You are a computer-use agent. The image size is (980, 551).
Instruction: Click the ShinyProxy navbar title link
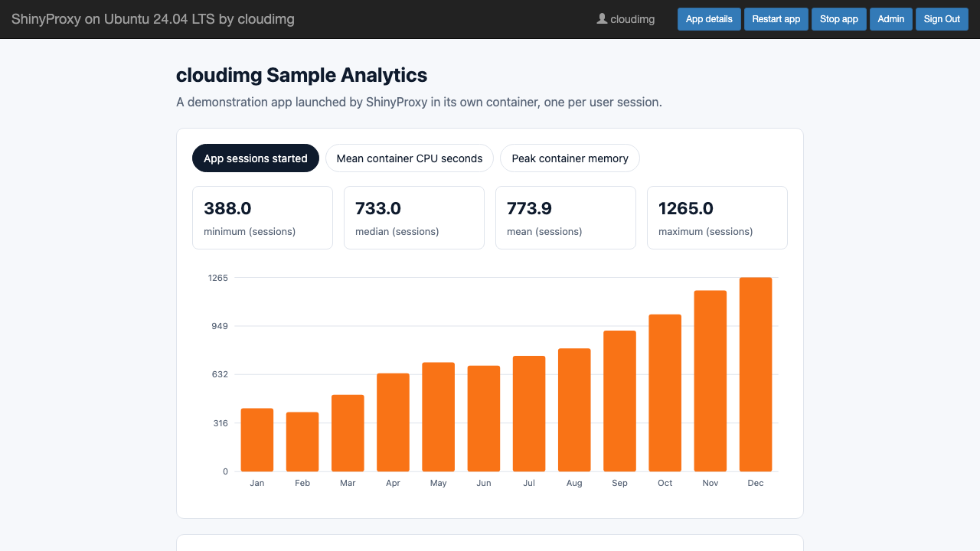(153, 19)
